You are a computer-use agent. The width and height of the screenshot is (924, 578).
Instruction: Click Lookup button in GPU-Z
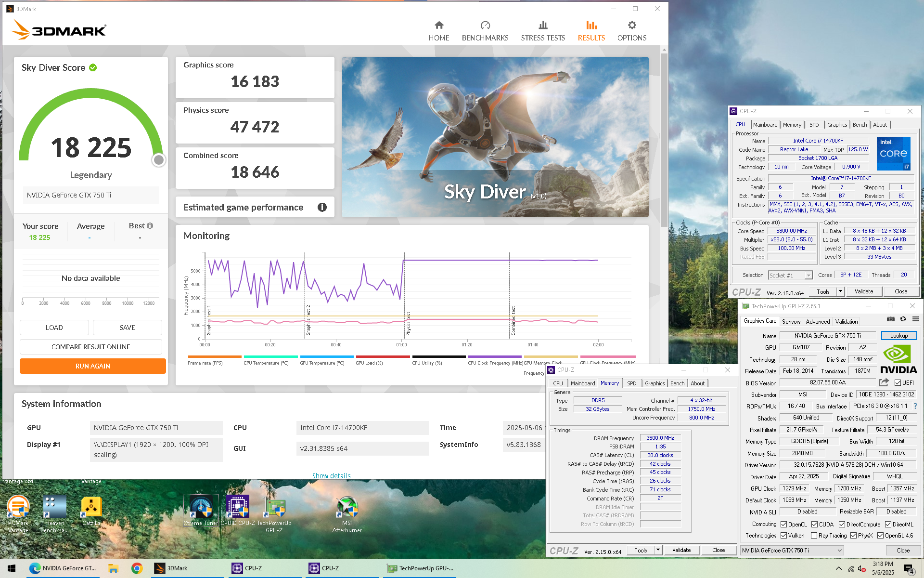click(899, 336)
